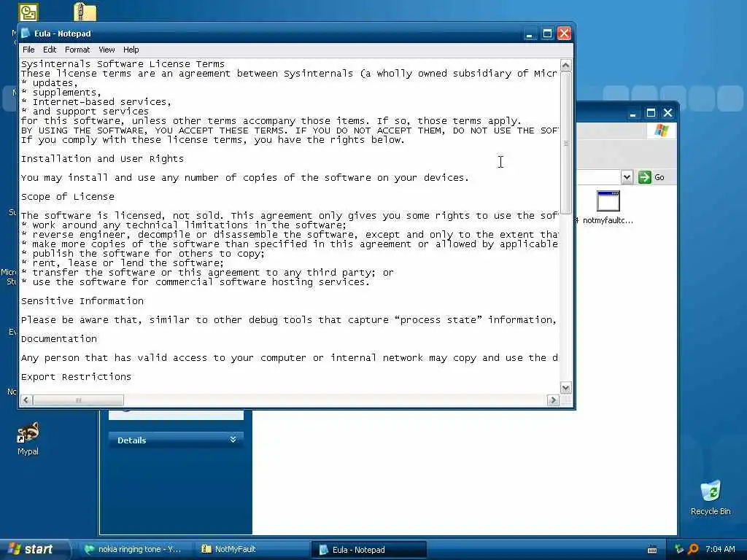Click the '* updates,' line

tap(49, 83)
